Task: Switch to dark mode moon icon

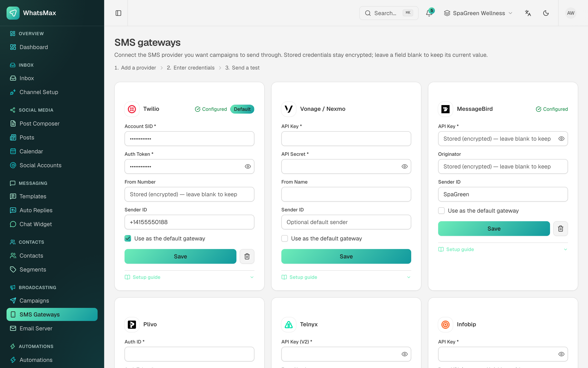Action: 546,13
